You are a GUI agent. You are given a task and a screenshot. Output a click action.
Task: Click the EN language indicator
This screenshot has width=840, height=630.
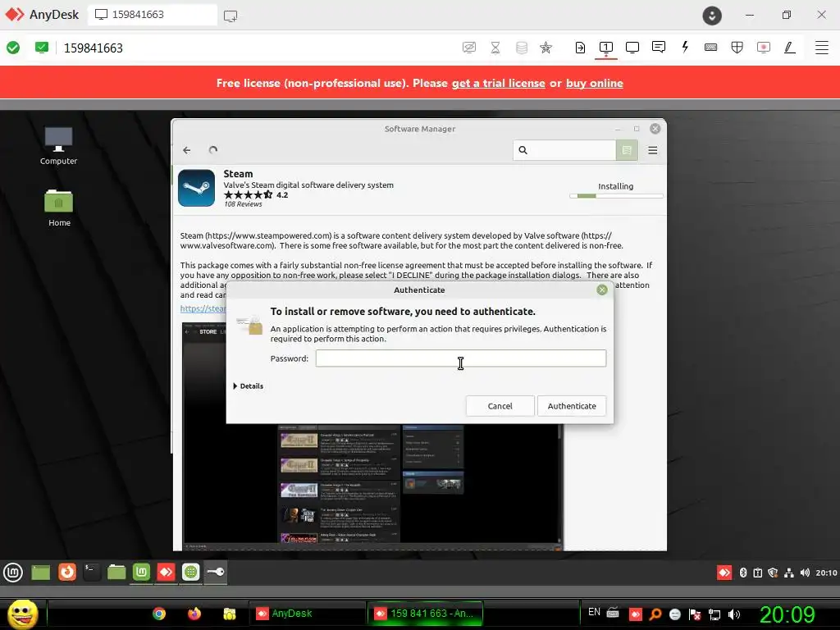click(594, 612)
